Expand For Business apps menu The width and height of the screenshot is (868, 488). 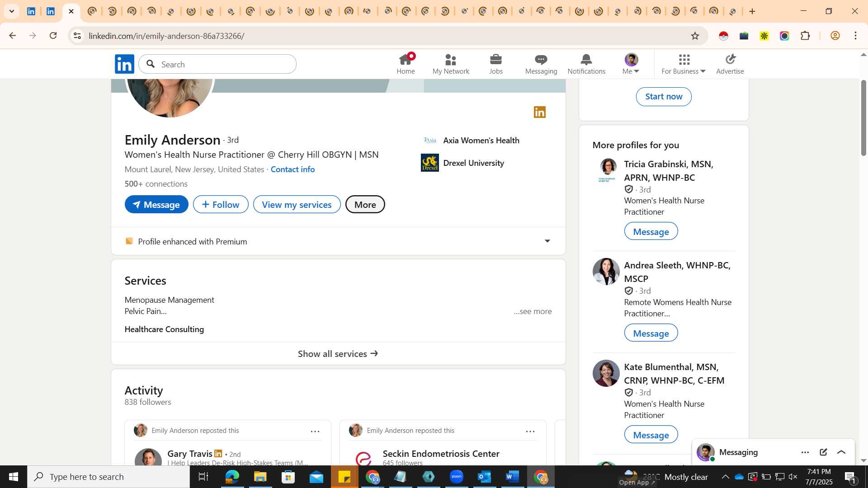684,64
